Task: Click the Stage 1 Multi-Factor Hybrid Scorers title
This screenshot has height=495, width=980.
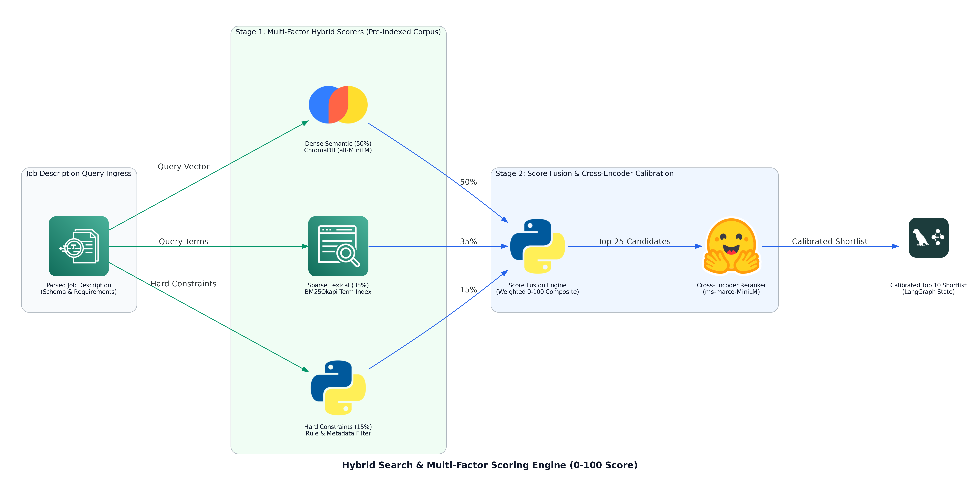Action: click(338, 32)
